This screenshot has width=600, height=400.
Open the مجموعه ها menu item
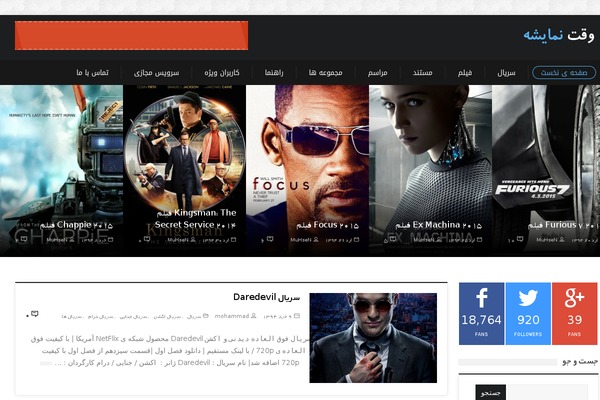(326, 73)
